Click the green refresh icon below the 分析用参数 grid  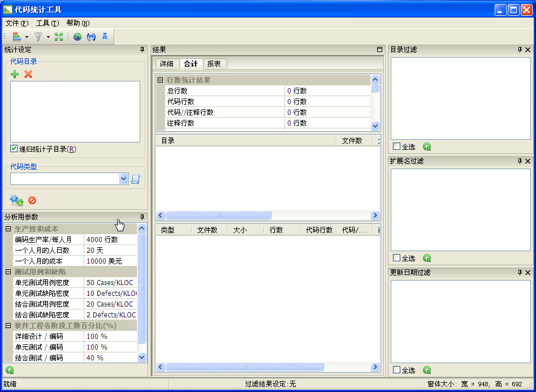pyautogui.click(x=10, y=370)
